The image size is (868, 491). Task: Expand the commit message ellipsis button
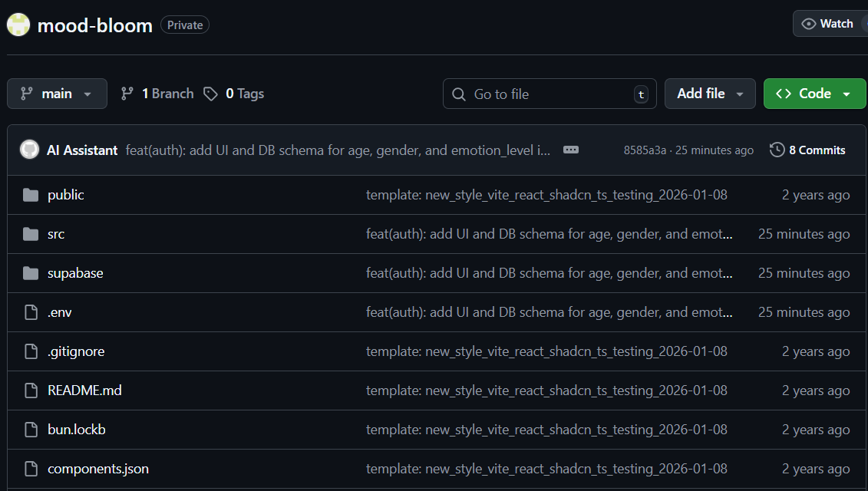[571, 150]
